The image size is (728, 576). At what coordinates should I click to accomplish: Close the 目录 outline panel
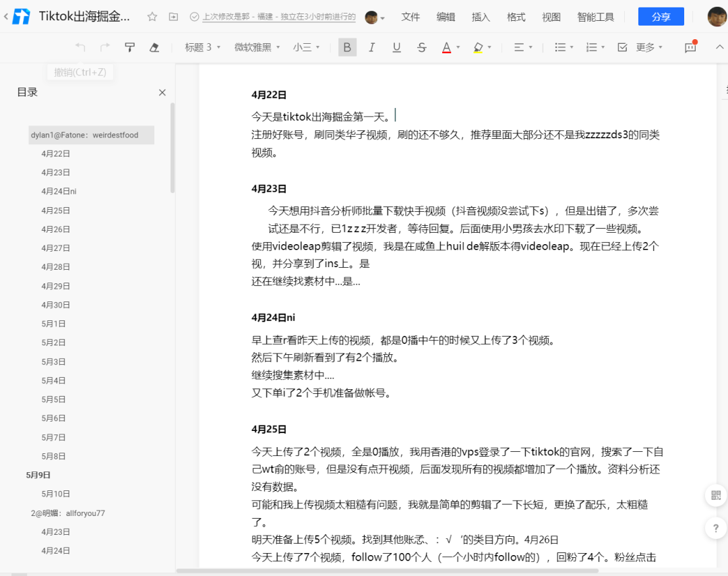point(162,92)
